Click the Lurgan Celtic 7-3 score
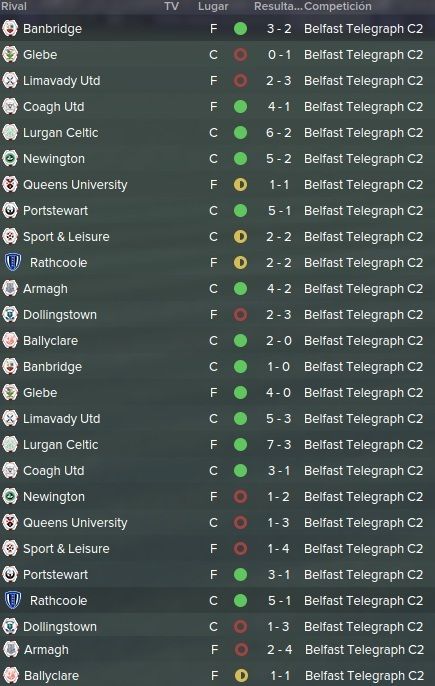 [x=279, y=444]
